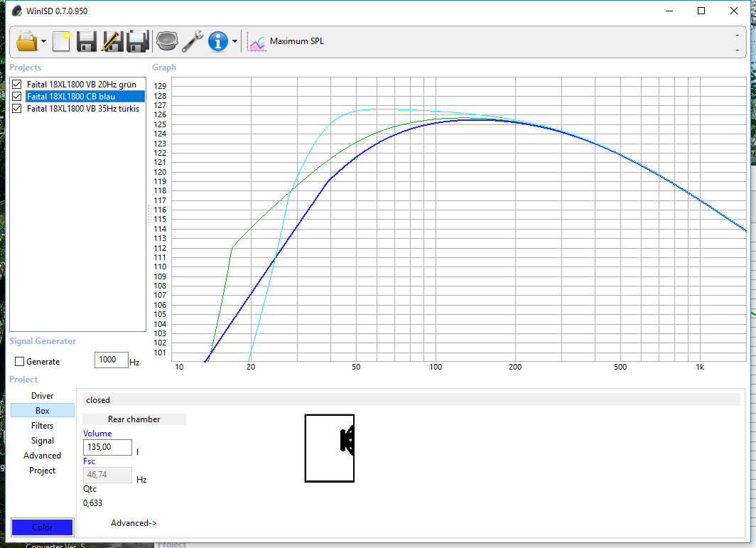Screen dimensions: 756x548
Task: Click the Advanced-> link in the box panel
Action: coord(134,523)
